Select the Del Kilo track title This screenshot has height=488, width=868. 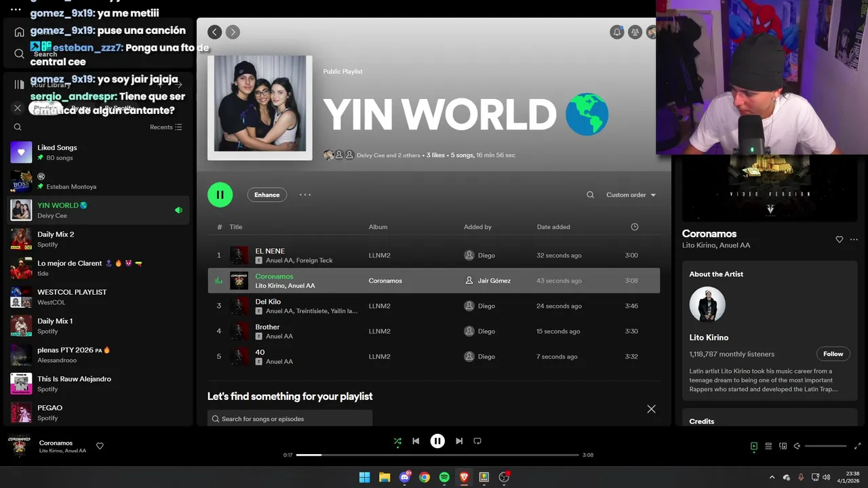[x=268, y=302]
